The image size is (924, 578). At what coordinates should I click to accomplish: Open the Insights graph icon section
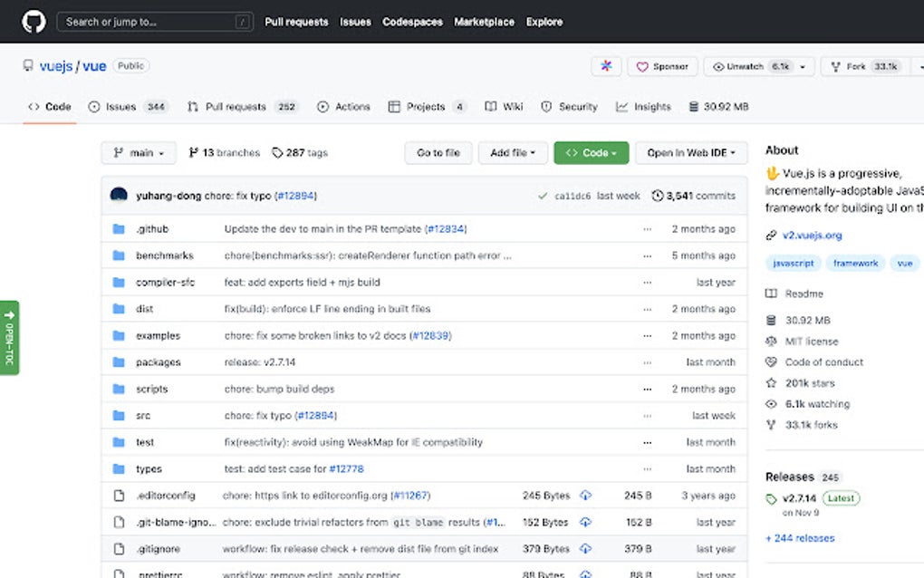[624, 106]
